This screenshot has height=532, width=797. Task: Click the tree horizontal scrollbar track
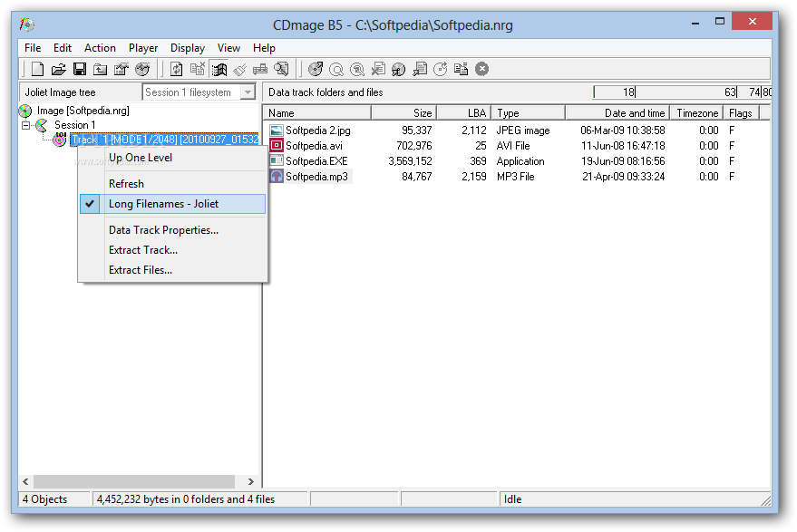click(x=133, y=481)
